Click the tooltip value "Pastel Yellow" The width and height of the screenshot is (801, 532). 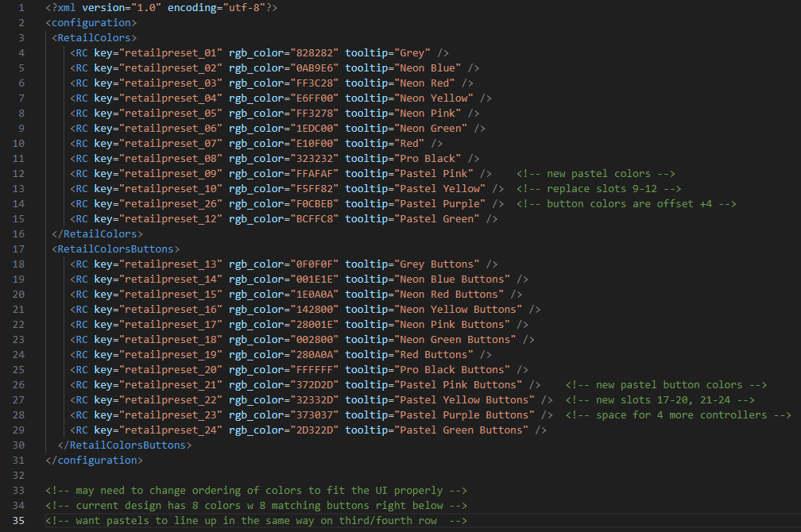(440, 189)
